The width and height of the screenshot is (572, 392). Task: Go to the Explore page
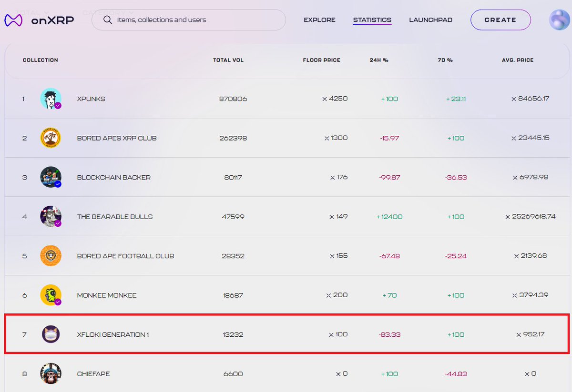319,20
